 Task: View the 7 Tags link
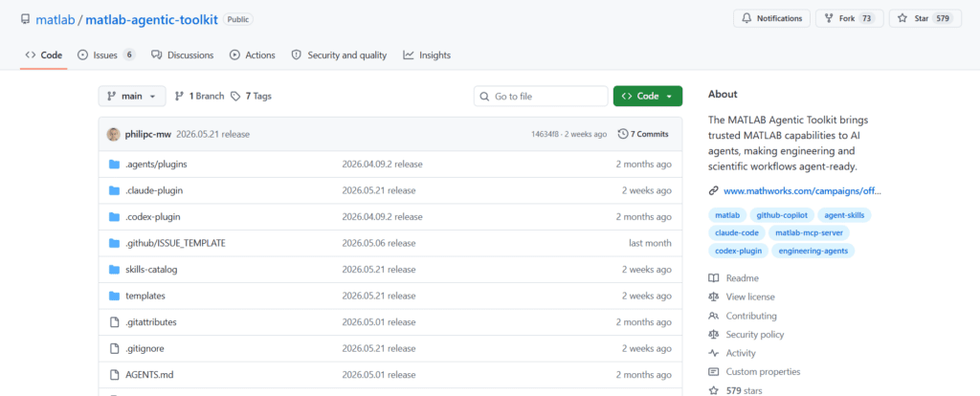point(252,97)
